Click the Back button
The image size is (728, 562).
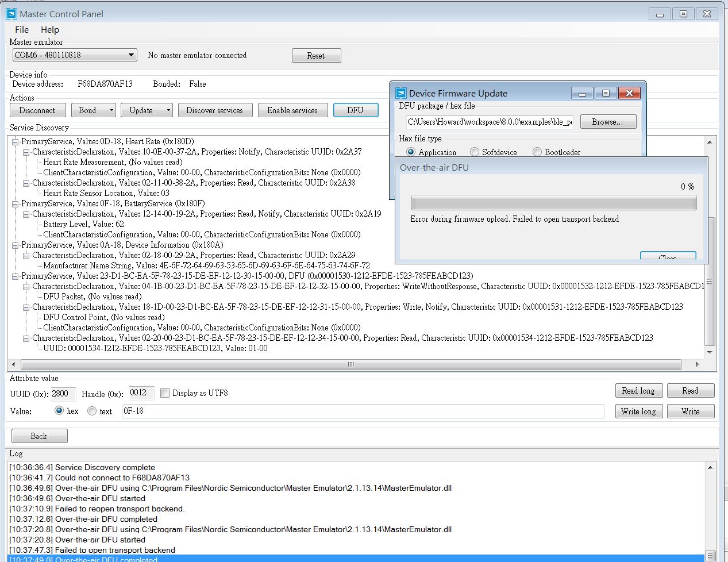click(39, 436)
